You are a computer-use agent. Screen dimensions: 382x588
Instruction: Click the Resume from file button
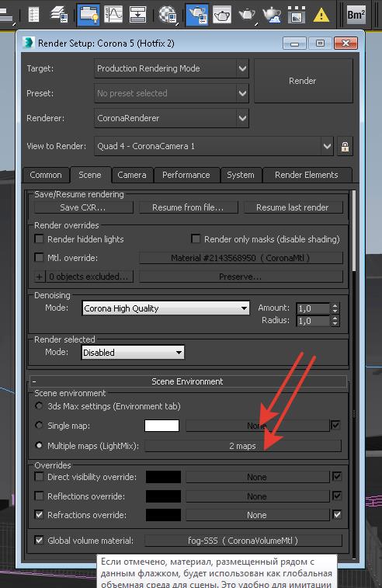point(188,207)
